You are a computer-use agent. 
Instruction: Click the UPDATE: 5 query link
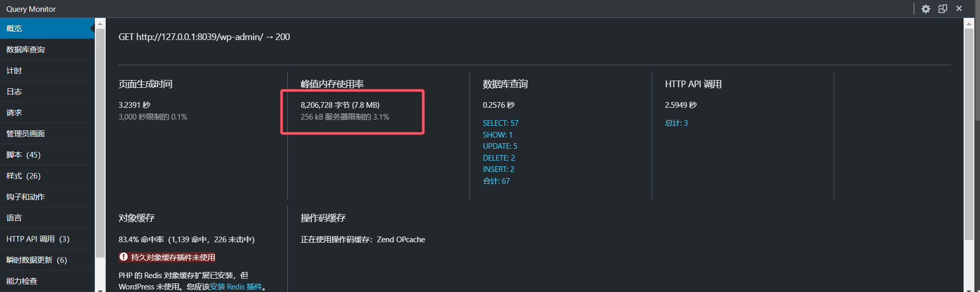click(500, 146)
